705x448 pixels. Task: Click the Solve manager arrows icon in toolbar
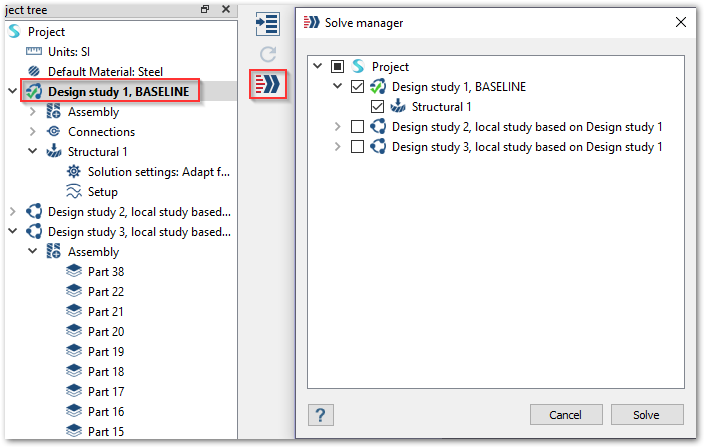click(x=266, y=84)
